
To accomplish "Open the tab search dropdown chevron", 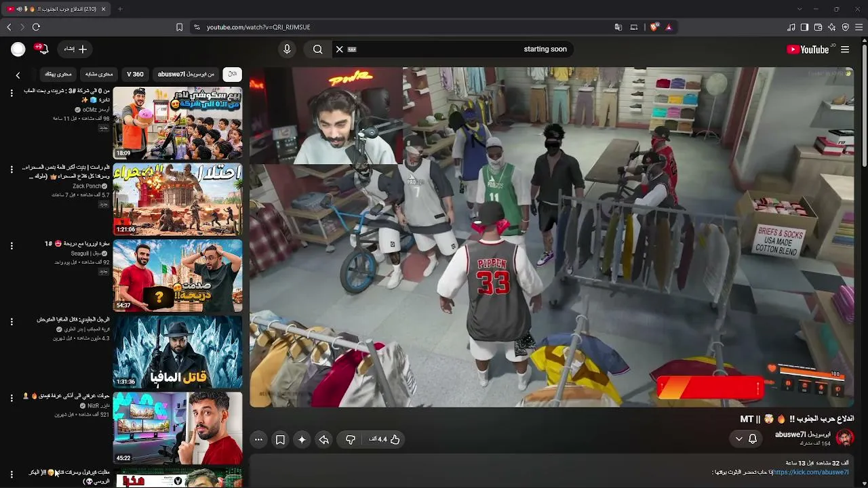I will point(800,9).
